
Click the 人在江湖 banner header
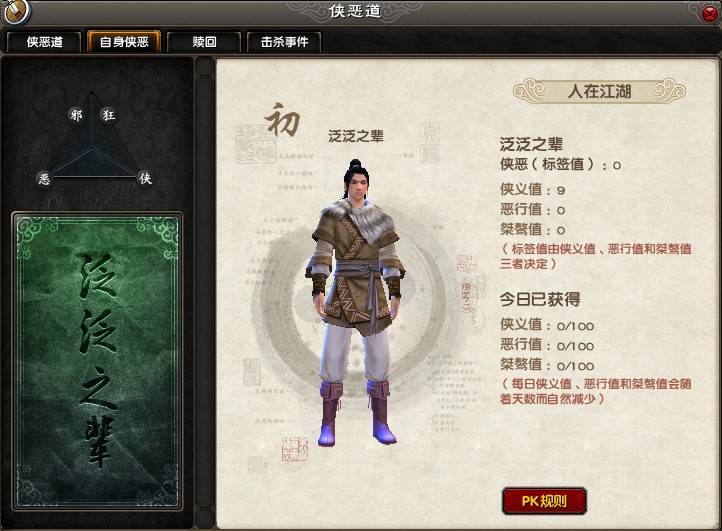coord(599,91)
